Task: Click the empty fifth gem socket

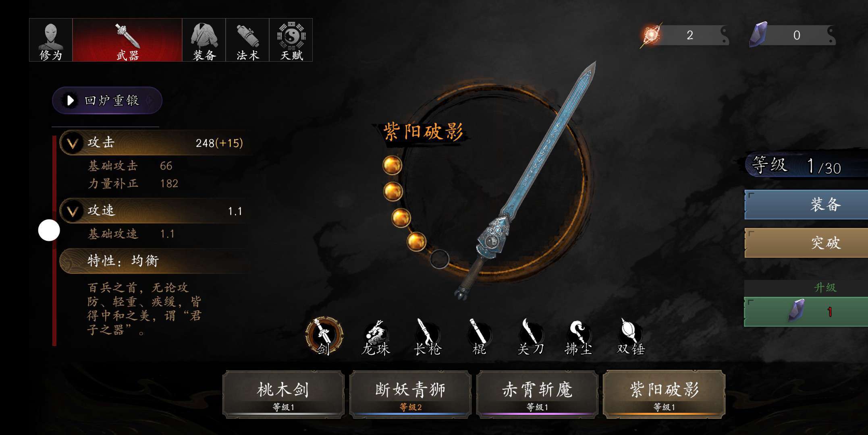Action: [439, 259]
